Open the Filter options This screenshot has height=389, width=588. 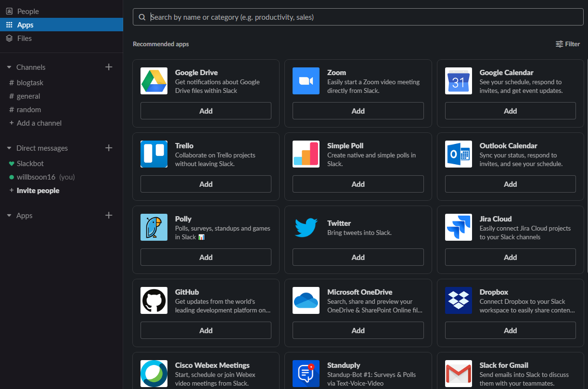pyautogui.click(x=568, y=44)
